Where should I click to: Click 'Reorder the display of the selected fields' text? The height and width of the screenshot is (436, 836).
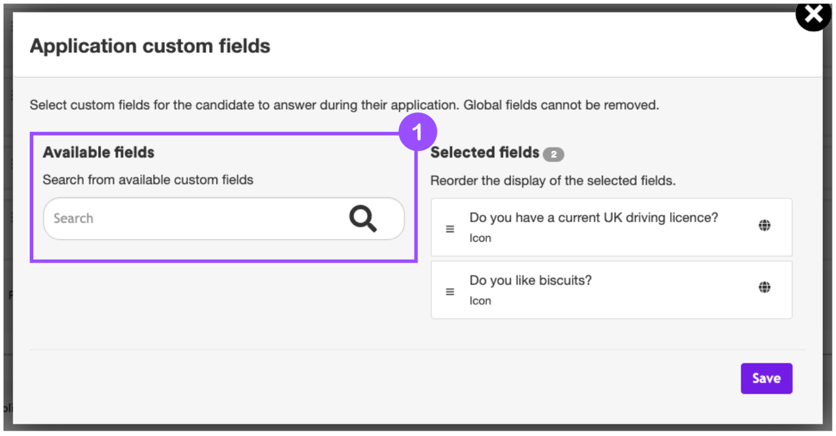(553, 181)
